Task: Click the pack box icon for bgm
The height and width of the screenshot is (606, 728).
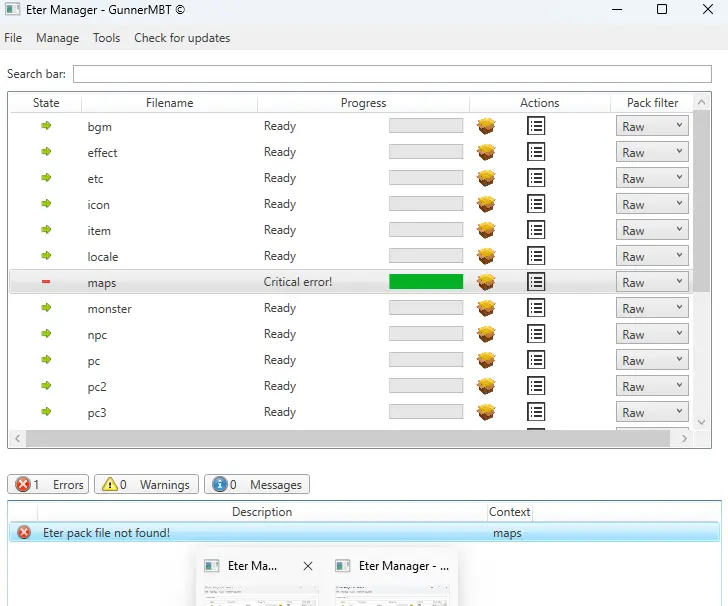Action: tap(486, 126)
